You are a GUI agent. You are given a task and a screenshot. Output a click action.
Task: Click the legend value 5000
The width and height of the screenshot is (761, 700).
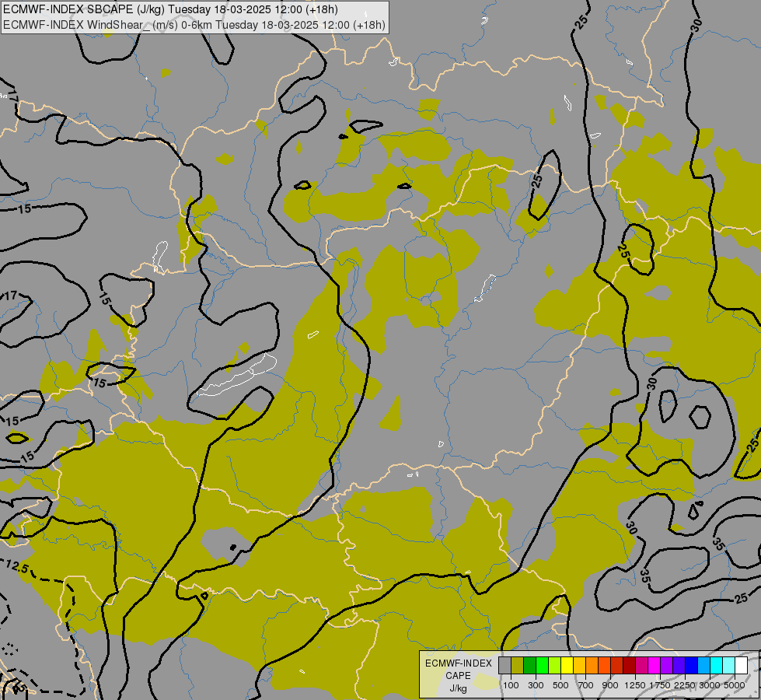pos(735,685)
